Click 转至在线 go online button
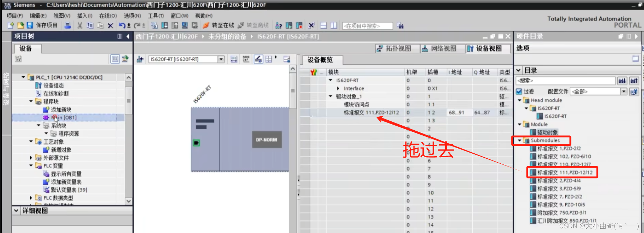The image size is (644, 233). click(x=218, y=25)
